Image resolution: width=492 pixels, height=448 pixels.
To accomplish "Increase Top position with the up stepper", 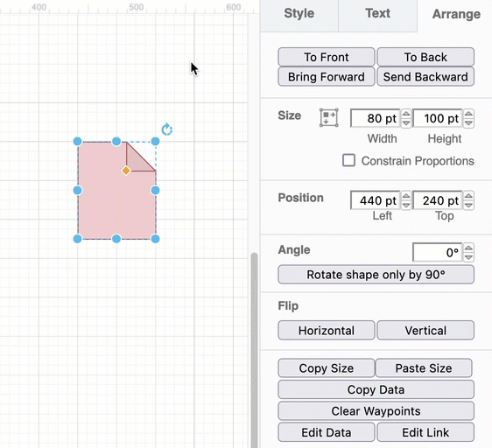I will [x=468, y=196].
